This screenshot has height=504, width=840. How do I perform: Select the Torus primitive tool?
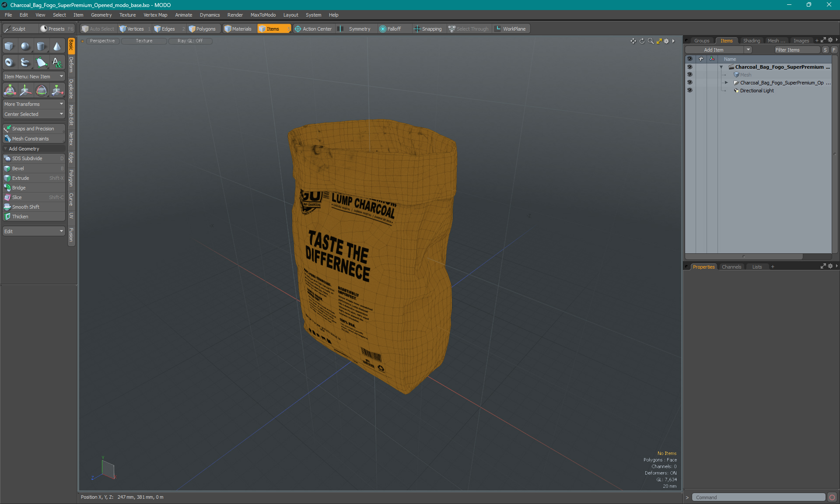(x=9, y=63)
